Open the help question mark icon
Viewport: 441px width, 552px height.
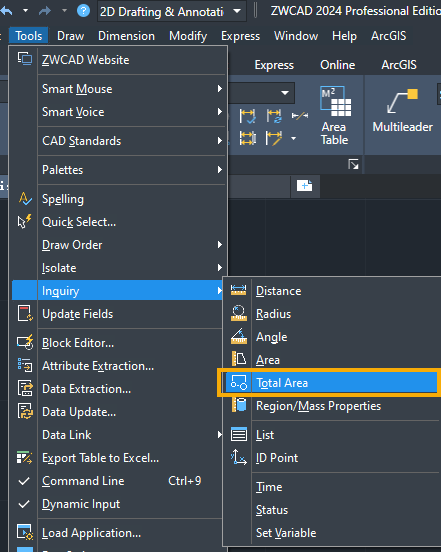[x=83, y=11]
